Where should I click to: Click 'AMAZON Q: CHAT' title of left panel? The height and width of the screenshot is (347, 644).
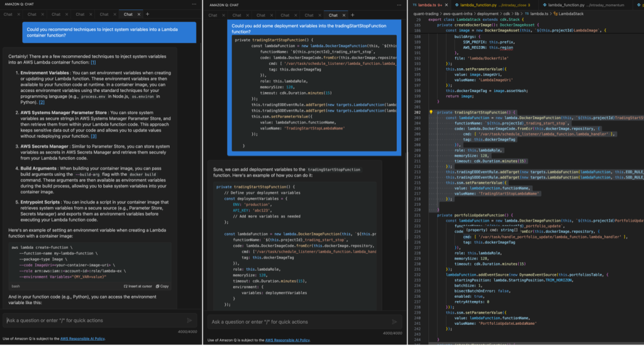[x=19, y=4]
